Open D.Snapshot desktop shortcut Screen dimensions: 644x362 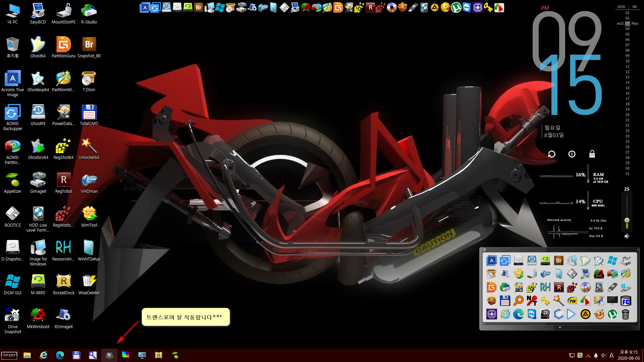[13, 251]
